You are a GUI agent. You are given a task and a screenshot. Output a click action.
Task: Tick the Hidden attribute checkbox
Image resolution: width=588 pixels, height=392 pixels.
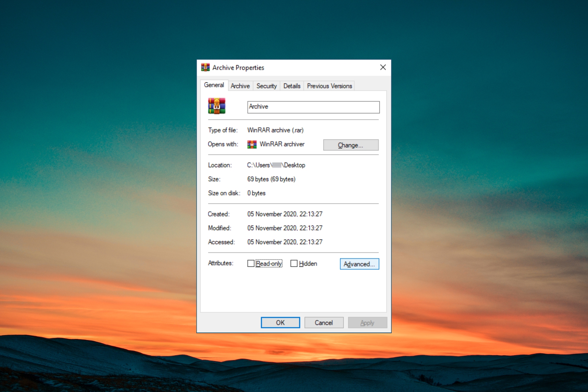click(x=294, y=263)
